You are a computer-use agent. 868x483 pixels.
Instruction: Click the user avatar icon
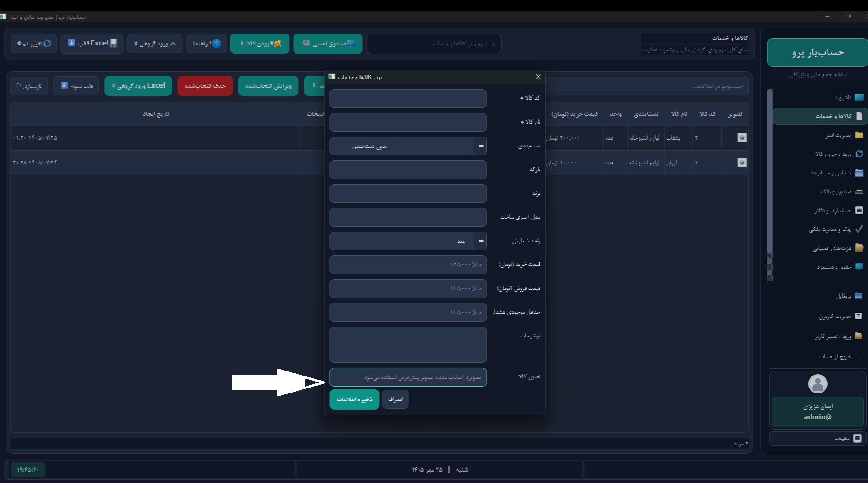(817, 384)
